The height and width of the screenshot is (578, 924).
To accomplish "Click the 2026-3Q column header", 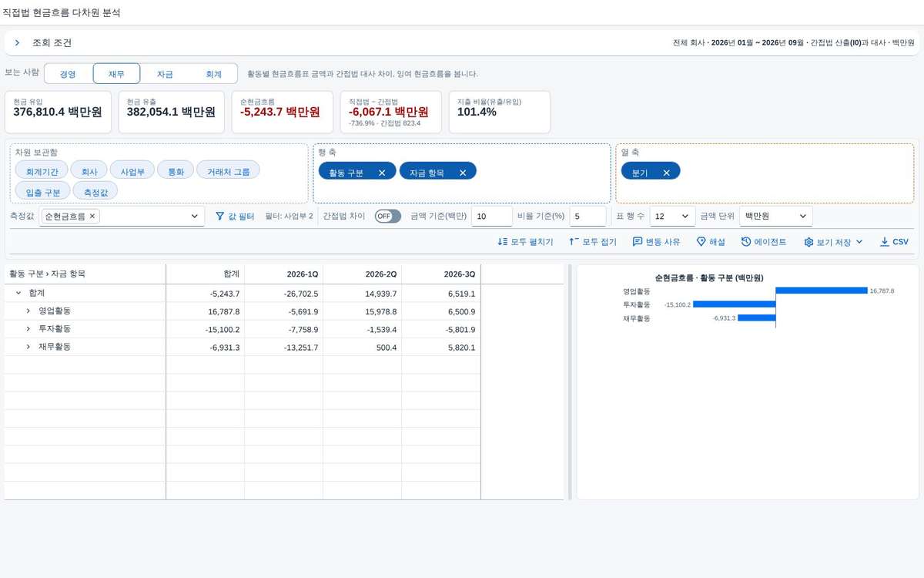I will pos(440,274).
